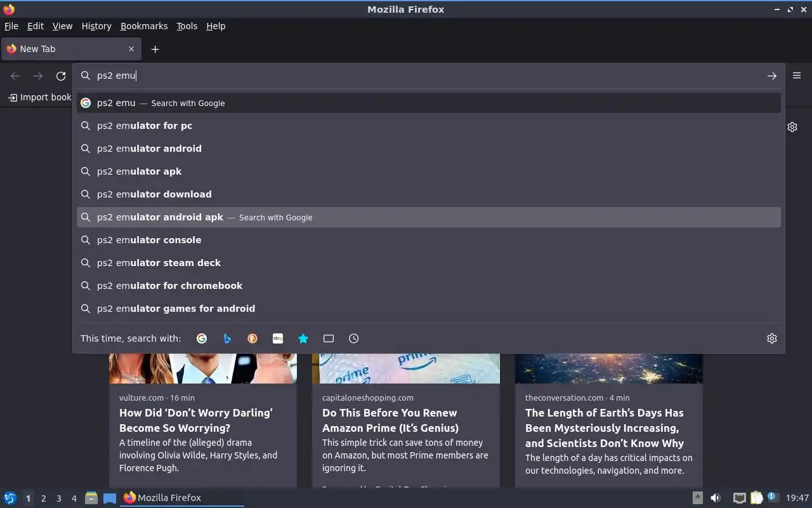Select the New Tab tab
Viewport: 812px width, 508px height.
[71, 49]
